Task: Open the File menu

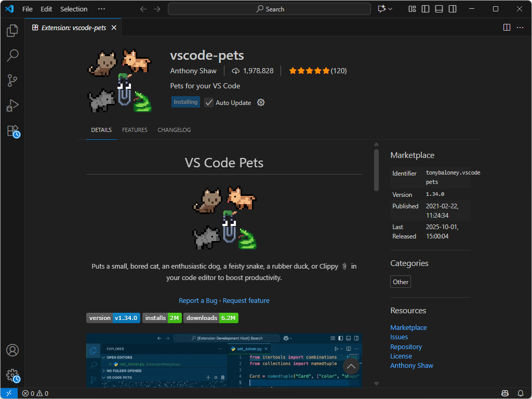Action: coord(27,9)
